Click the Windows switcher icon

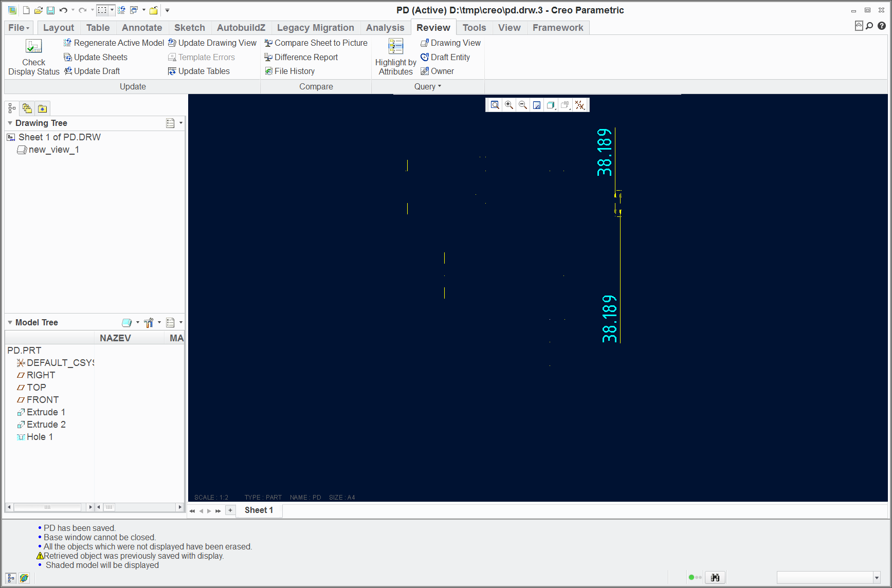point(134,10)
